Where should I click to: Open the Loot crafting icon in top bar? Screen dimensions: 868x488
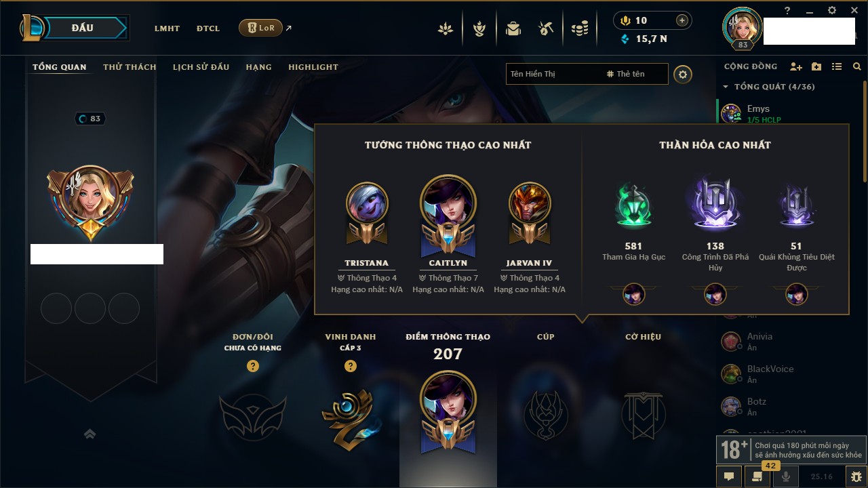coord(547,28)
